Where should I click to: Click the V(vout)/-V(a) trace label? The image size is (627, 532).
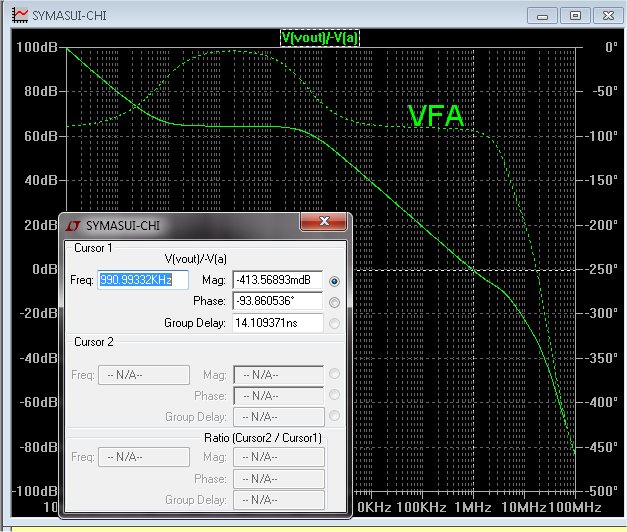[319, 38]
